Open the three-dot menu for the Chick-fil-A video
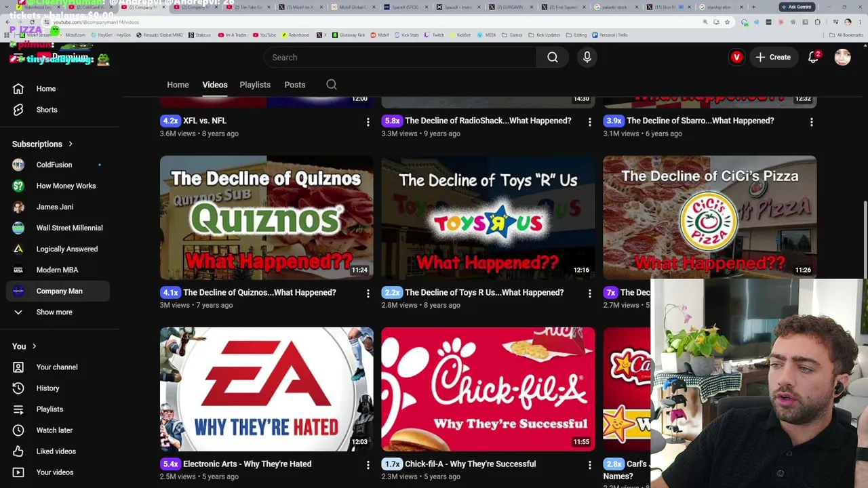 click(589, 465)
